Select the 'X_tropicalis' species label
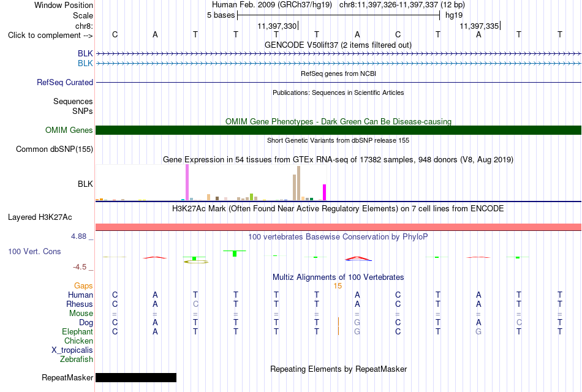582x392 pixels. coord(72,350)
